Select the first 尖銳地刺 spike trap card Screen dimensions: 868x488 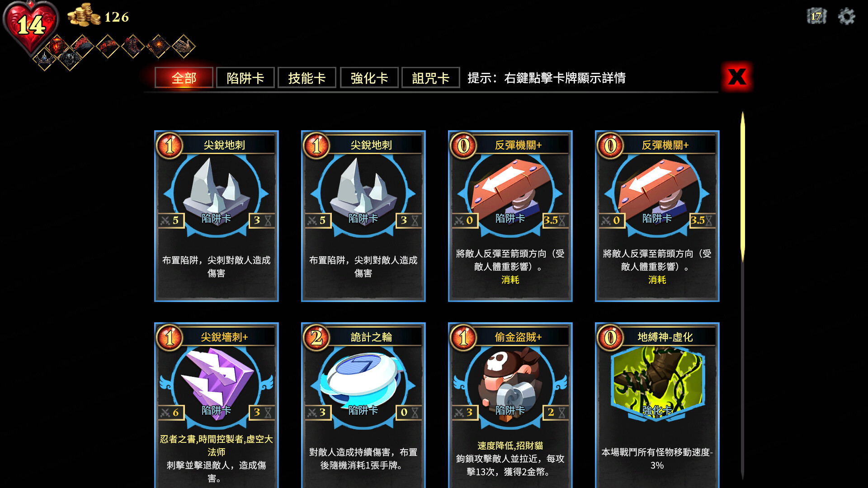tap(217, 216)
